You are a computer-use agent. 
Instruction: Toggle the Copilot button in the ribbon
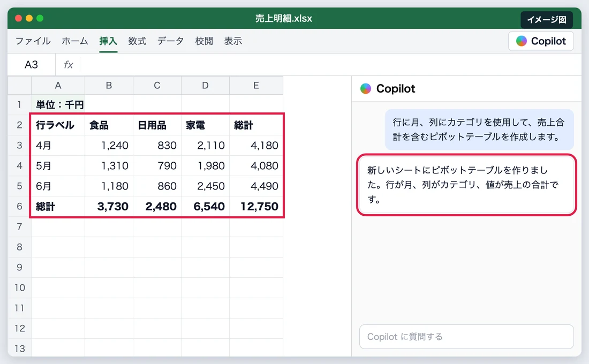541,41
